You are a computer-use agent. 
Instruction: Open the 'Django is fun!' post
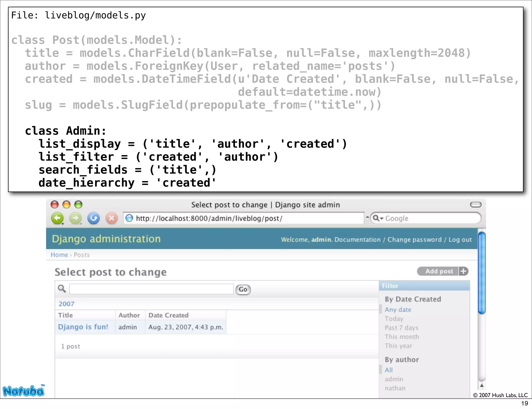click(x=83, y=327)
